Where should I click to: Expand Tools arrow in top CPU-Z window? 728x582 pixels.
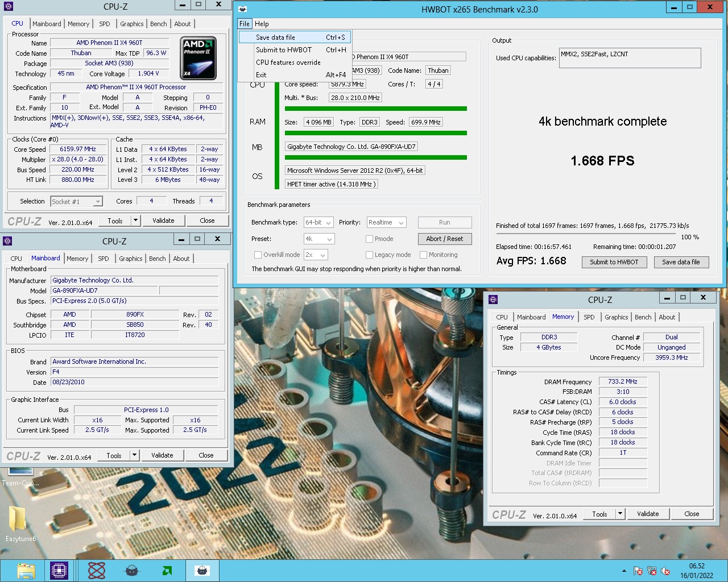point(135,221)
